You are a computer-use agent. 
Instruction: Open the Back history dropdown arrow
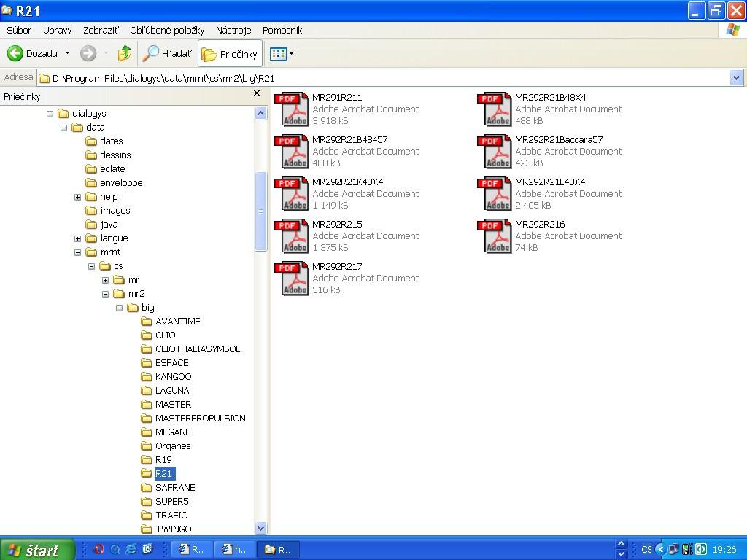(67, 53)
